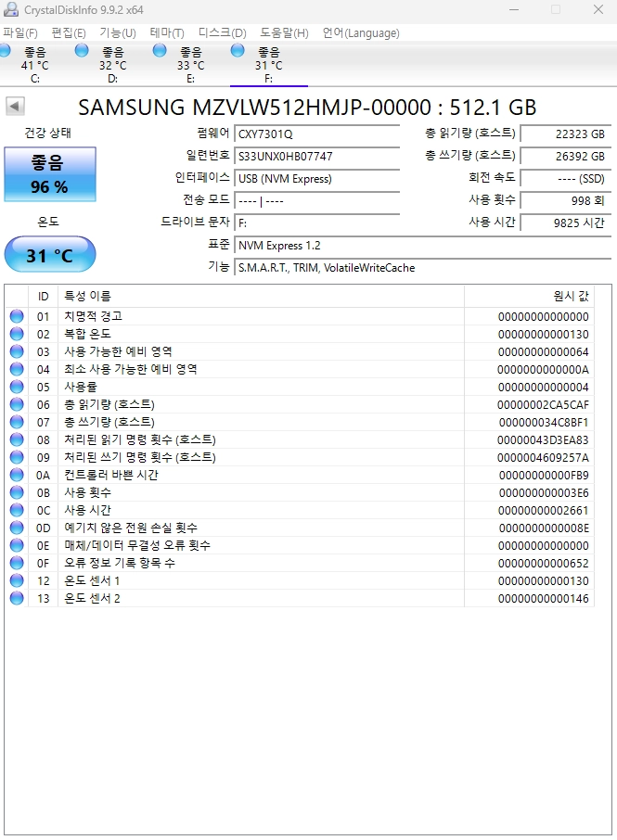Viewport: 617px width, 840px height.
Task: Click status orb for attribute 05 사용률
Action: pyautogui.click(x=17, y=387)
